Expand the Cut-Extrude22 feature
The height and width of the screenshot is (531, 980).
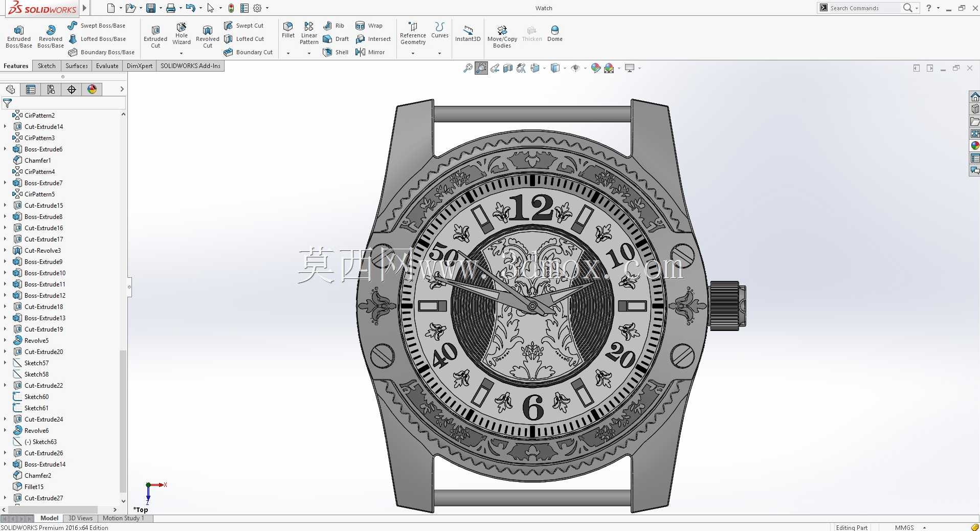coord(5,385)
